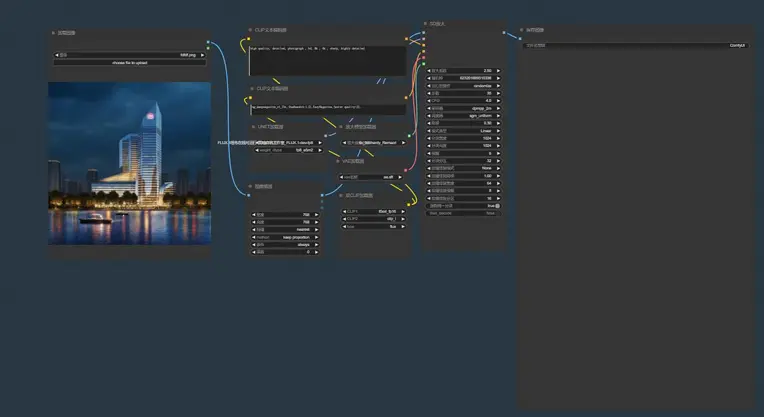Click choose file to upload button
The width and height of the screenshot is (764, 417).
coord(130,63)
